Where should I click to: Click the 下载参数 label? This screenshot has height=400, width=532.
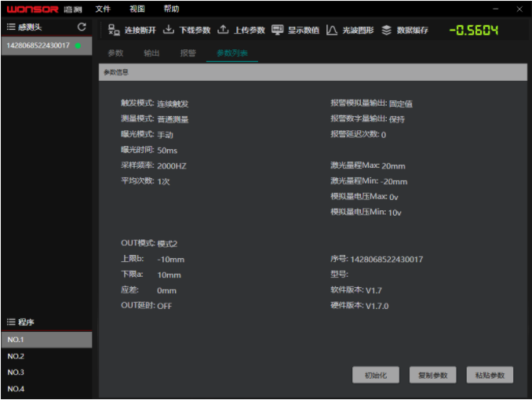[x=195, y=30]
